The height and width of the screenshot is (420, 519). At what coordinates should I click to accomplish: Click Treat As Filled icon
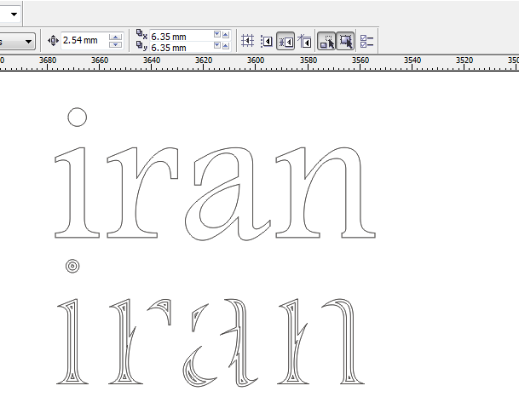(345, 40)
